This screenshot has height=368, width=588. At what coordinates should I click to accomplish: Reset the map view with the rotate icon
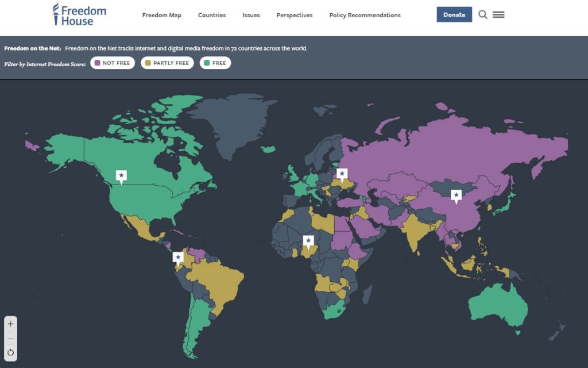coord(10,352)
